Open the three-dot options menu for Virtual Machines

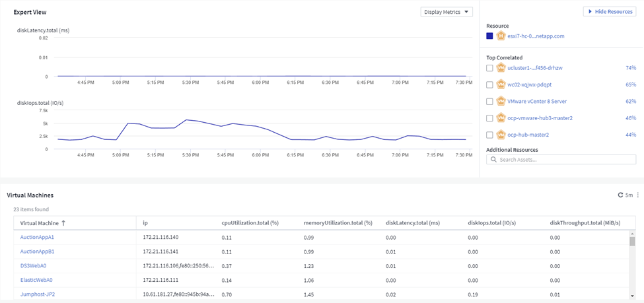click(638, 195)
